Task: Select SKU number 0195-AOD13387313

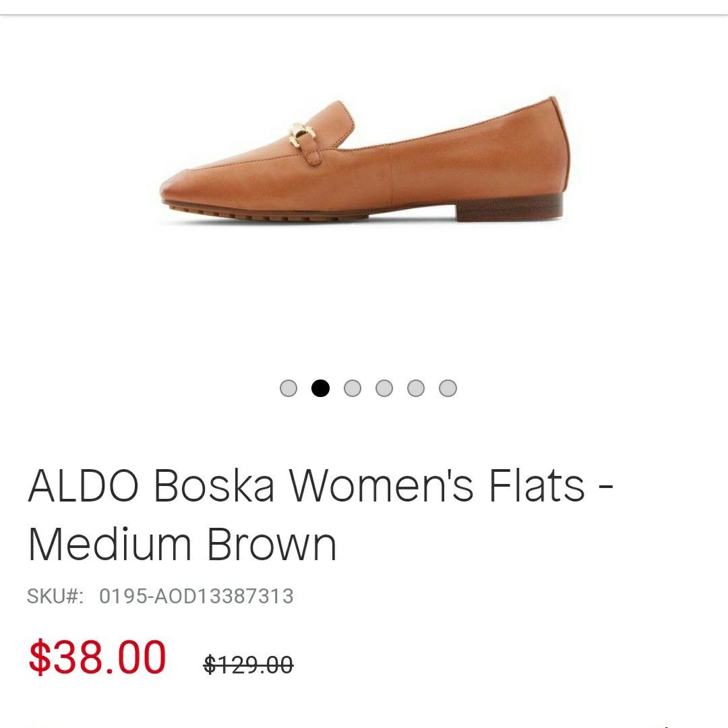Action: click(196, 597)
